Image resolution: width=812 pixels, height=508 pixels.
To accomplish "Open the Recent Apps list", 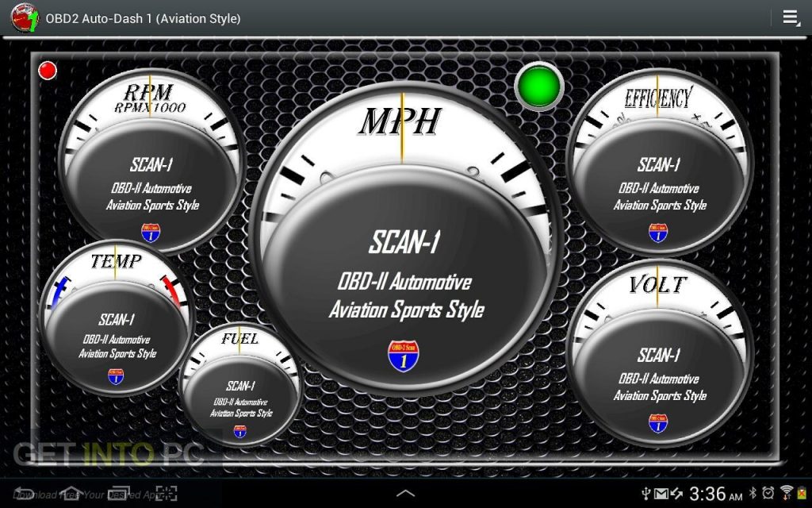I will 117,493.
